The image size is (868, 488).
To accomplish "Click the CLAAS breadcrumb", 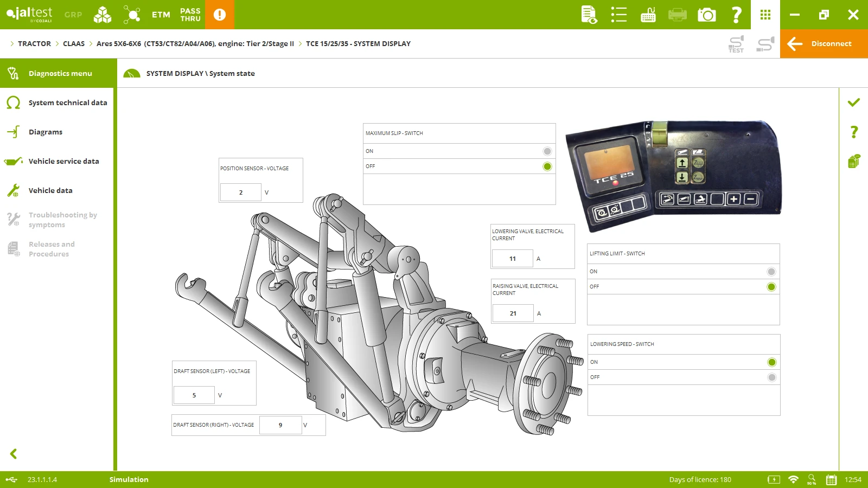I will (74, 44).
